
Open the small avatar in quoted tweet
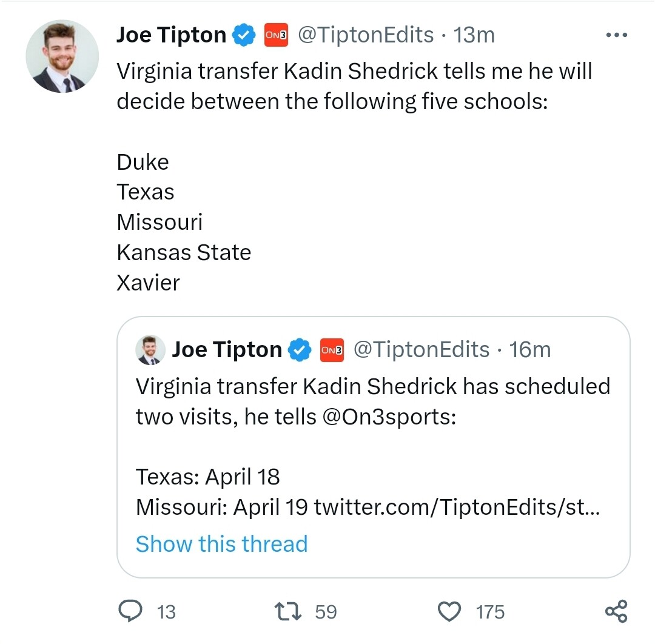coord(150,350)
